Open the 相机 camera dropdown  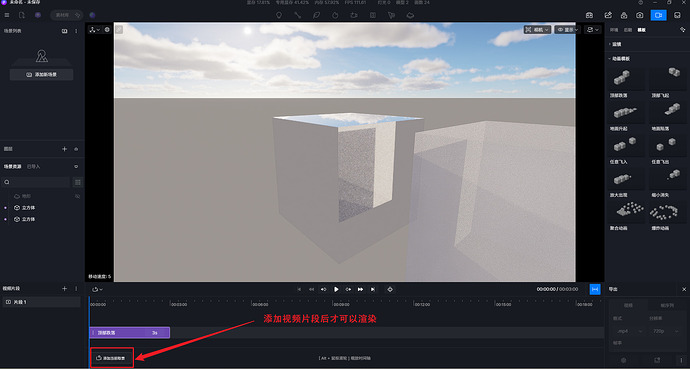[537, 30]
